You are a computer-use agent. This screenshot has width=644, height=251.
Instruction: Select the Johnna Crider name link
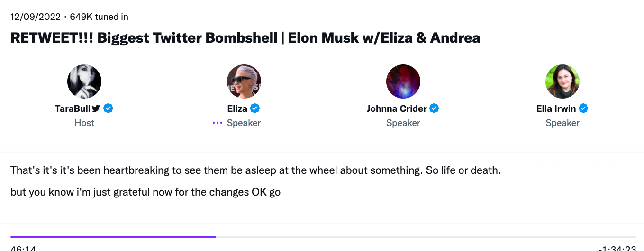(x=397, y=108)
